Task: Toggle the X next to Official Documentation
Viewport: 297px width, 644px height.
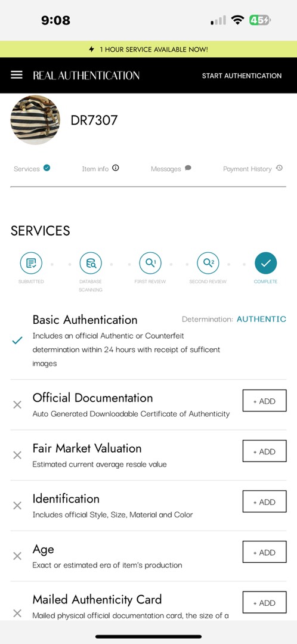Action: click(x=17, y=405)
